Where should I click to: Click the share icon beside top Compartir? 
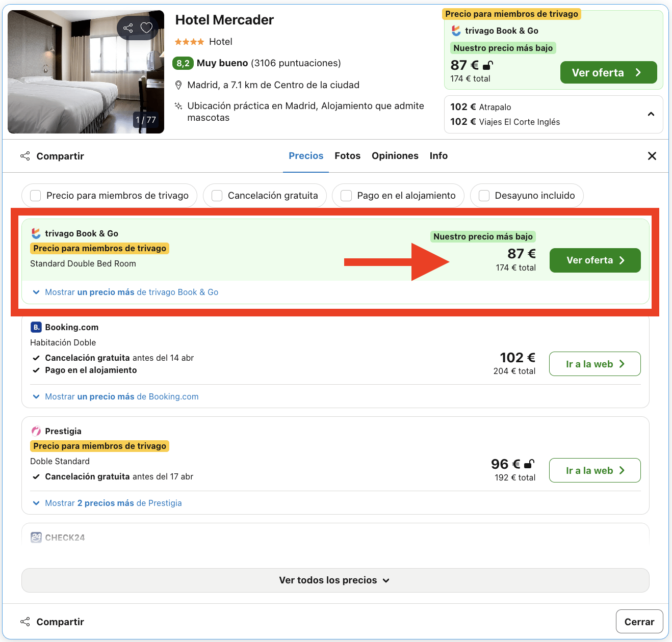pos(25,156)
